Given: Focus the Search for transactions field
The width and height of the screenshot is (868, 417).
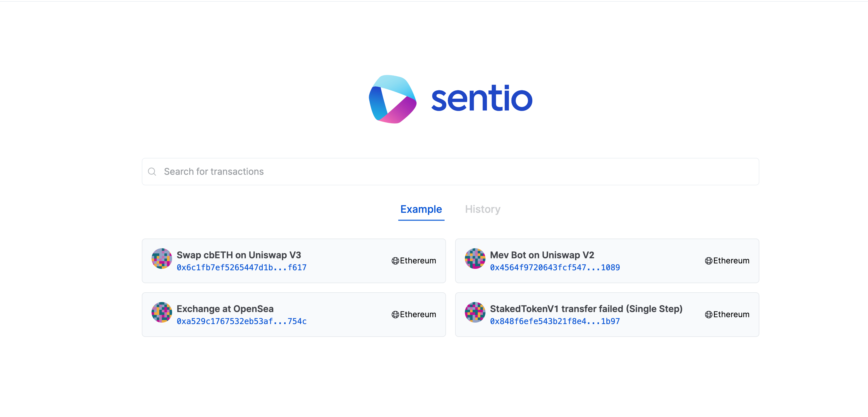Looking at the screenshot, I should point(450,172).
